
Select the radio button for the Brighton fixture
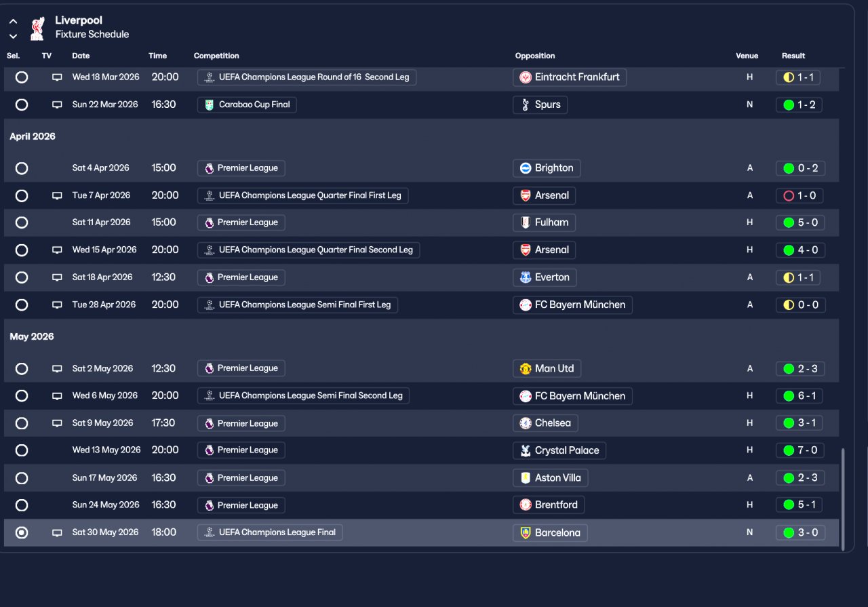tap(22, 168)
